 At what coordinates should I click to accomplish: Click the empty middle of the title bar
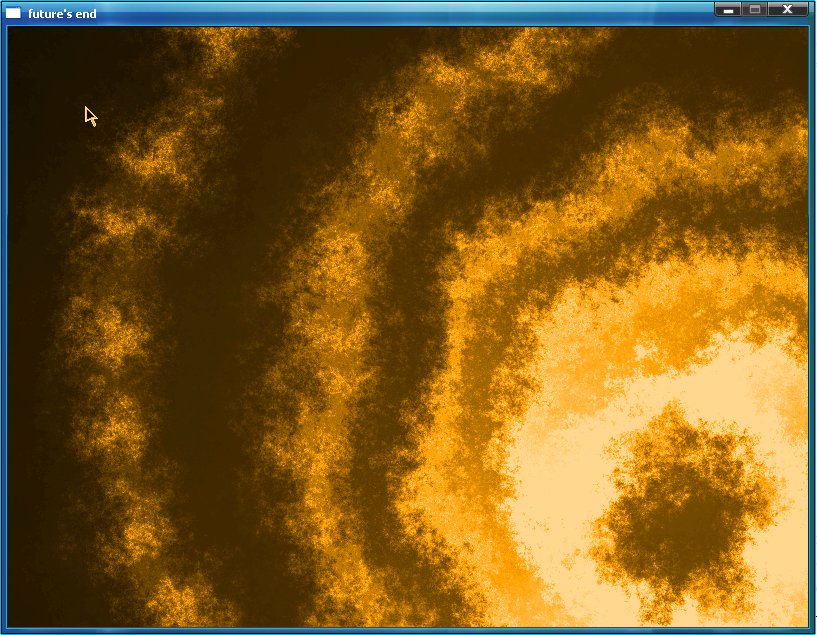(x=400, y=13)
